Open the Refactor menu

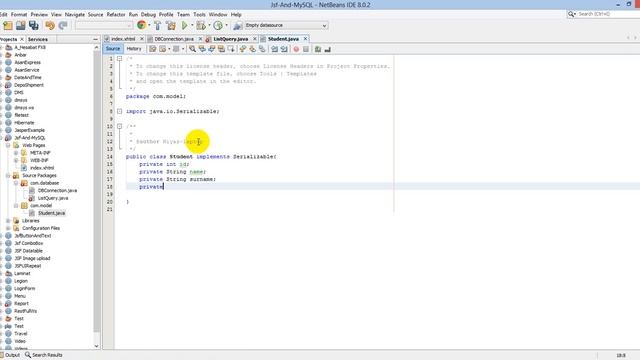tap(116, 14)
